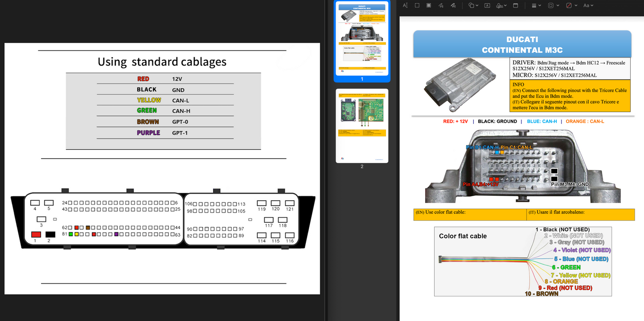Click the black pin 2 square
644x321 pixels.
50,234
